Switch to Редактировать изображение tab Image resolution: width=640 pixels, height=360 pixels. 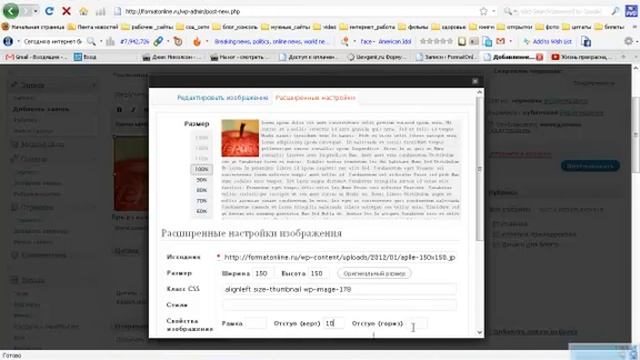[x=222, y=98]
